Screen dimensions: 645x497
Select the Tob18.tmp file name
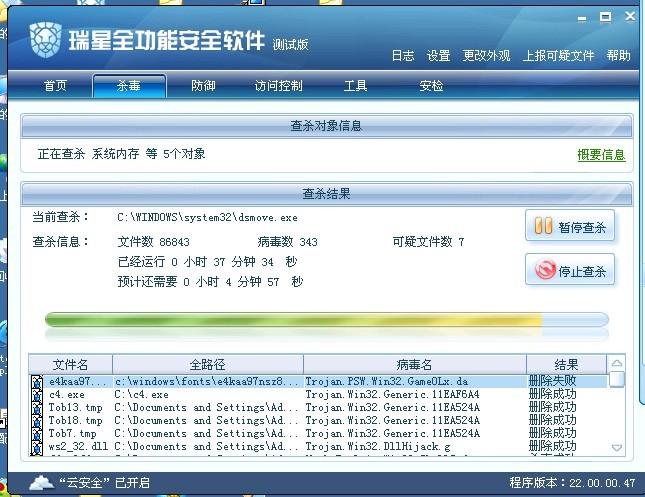[x=75, y=421]
